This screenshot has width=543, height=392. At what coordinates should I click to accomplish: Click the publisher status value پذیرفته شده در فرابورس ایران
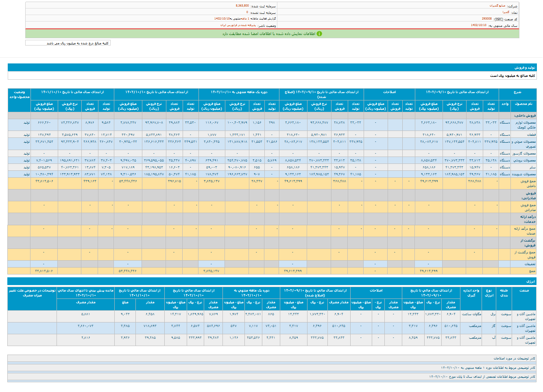tap(238, 25)
